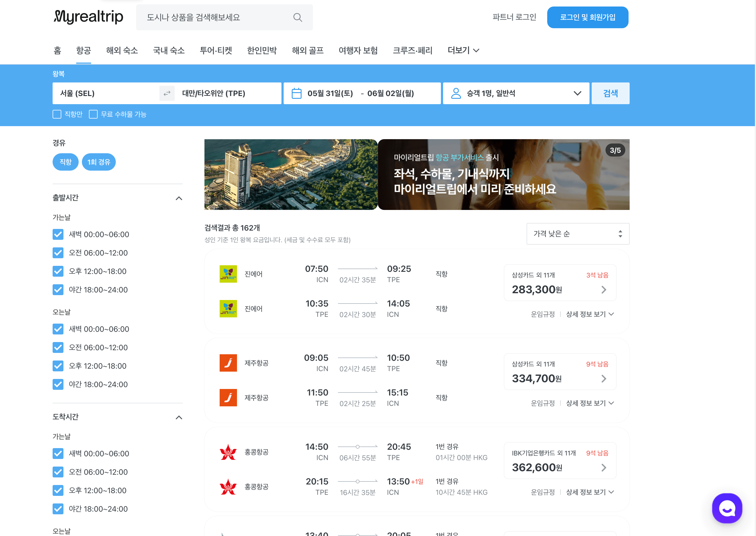Toggle the 1회 경유 filter chip

click(99, 162)
